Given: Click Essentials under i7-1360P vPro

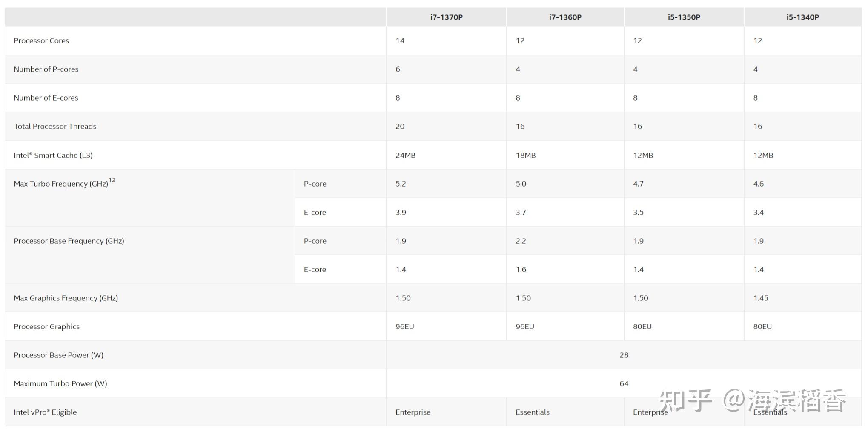Looking at the screenshot, I should [532, 412].
